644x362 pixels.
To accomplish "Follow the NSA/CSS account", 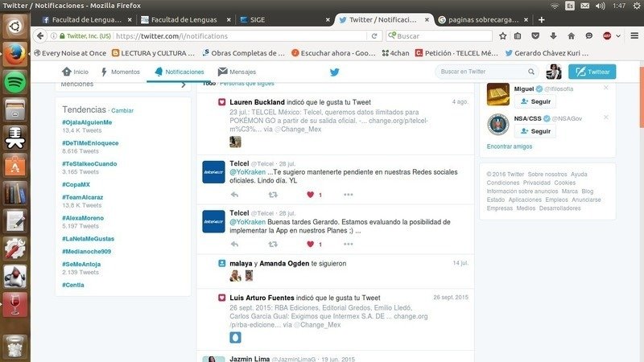I will click(x=535, y=131).
